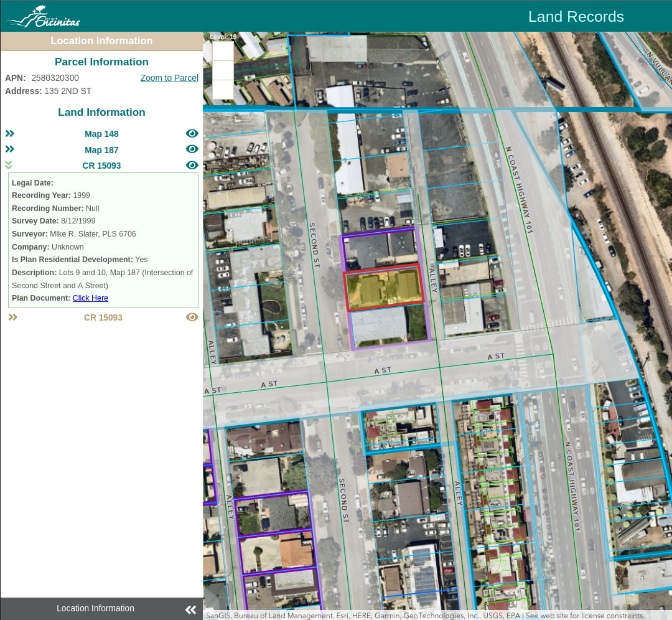672x620 pixels.
Task: Expand the tan CR 15093 record chevron
Action: click(12, 317)
